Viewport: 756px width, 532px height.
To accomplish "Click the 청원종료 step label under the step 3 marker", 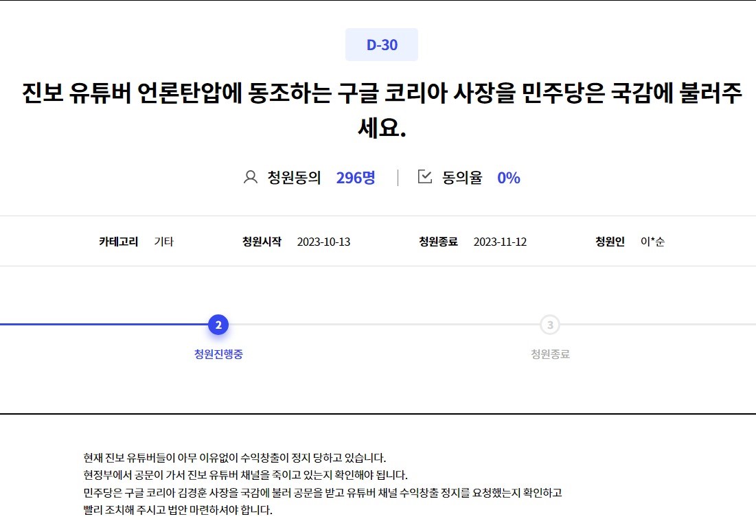I will click(x=550, y=354).
